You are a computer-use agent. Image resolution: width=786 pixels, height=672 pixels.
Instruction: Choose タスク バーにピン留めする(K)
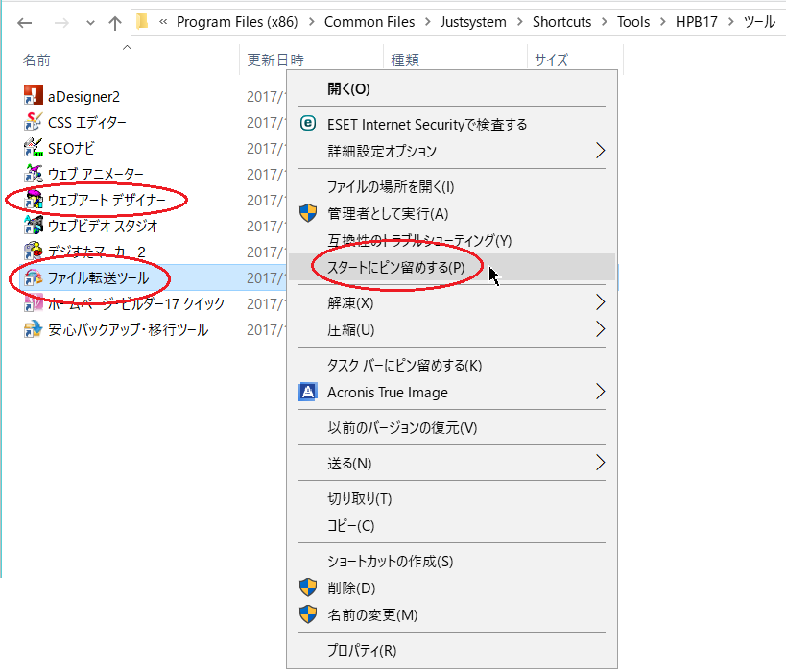452,365
